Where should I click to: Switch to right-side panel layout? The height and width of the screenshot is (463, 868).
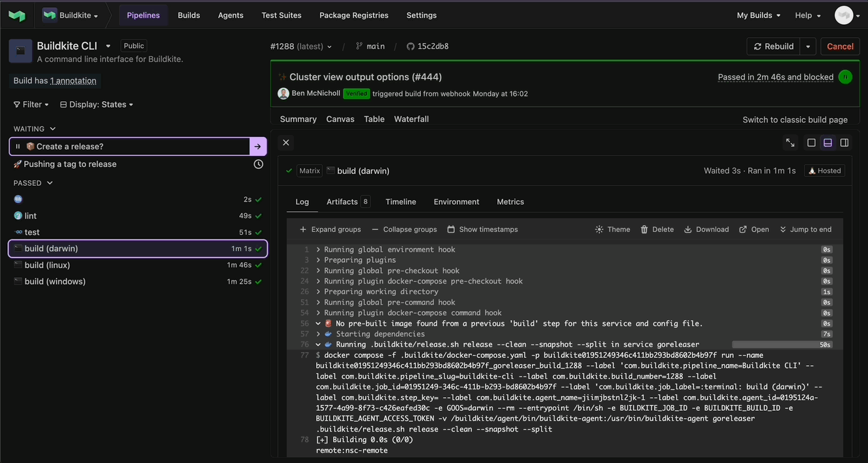click(844, 142)
